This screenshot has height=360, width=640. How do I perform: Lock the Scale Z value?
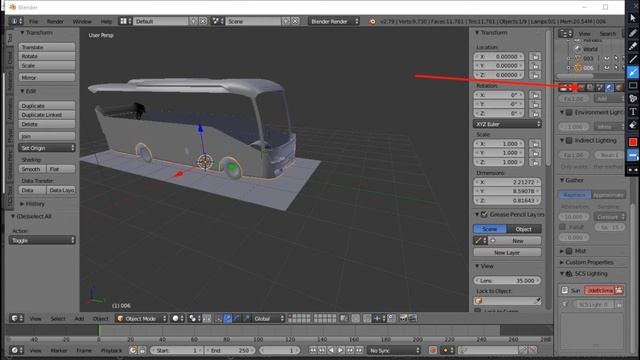[x=535, y=162]
